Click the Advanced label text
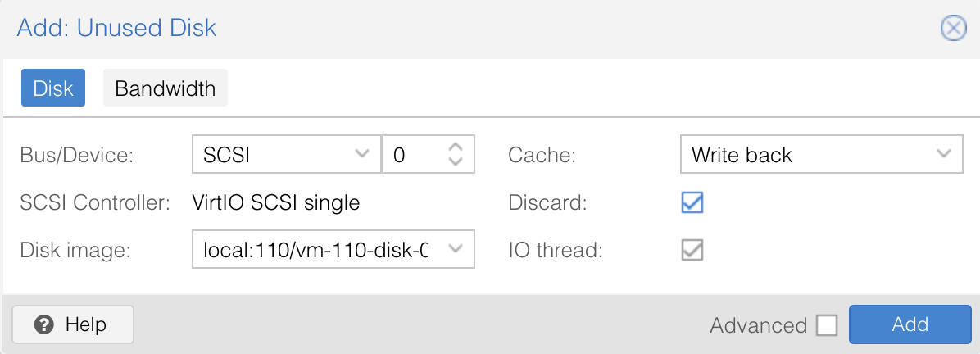This screenshot has height=354, width=980. (758, 325)
